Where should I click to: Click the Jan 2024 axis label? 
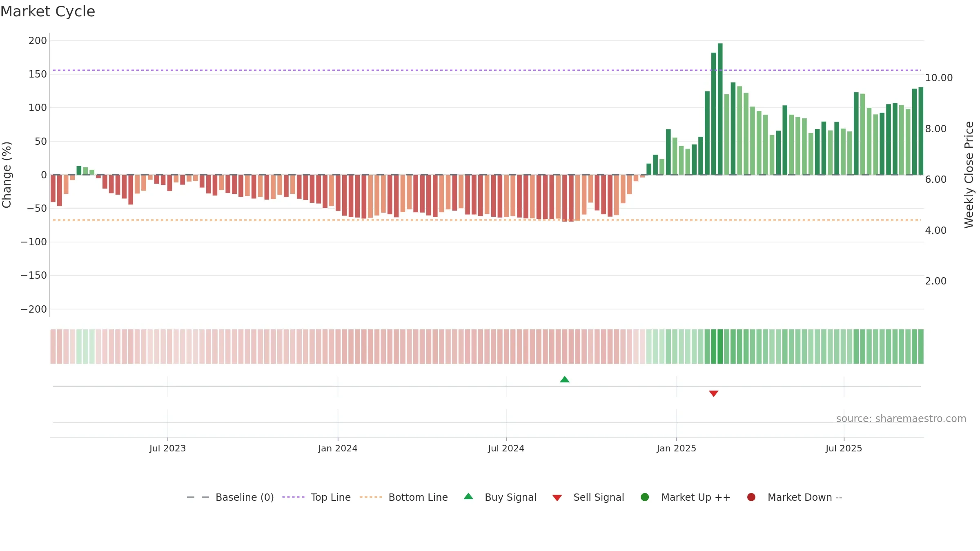point(338,449)
